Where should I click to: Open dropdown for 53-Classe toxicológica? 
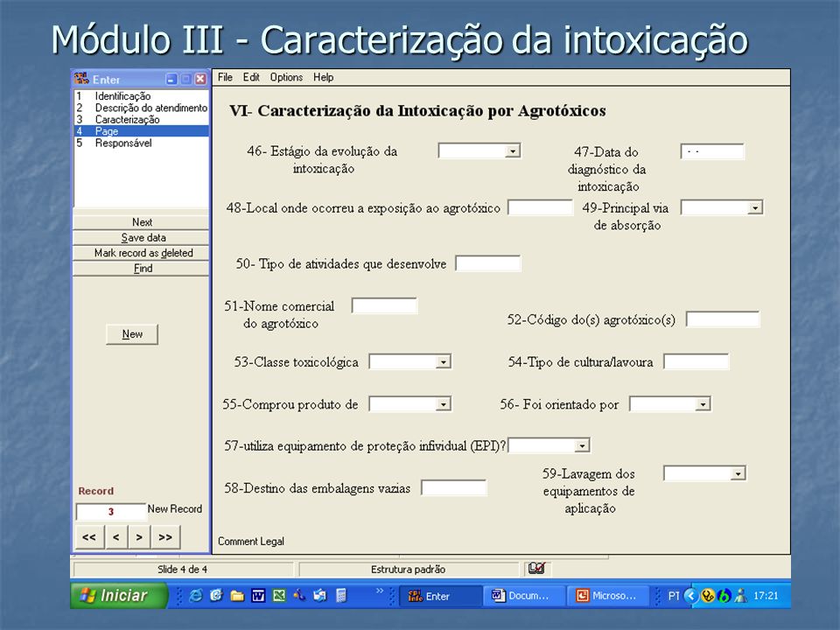tap(443, 362)
